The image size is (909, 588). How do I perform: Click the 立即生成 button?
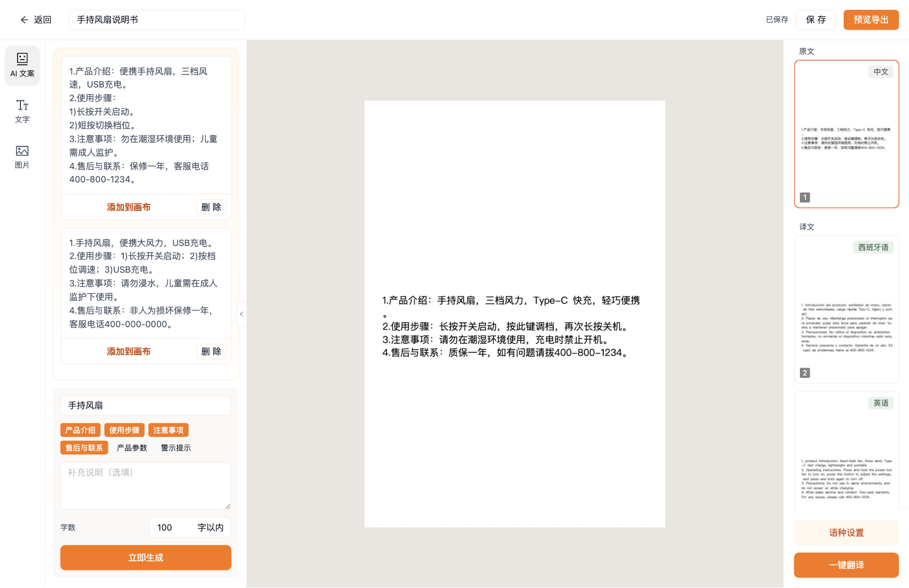click(145, 557)
